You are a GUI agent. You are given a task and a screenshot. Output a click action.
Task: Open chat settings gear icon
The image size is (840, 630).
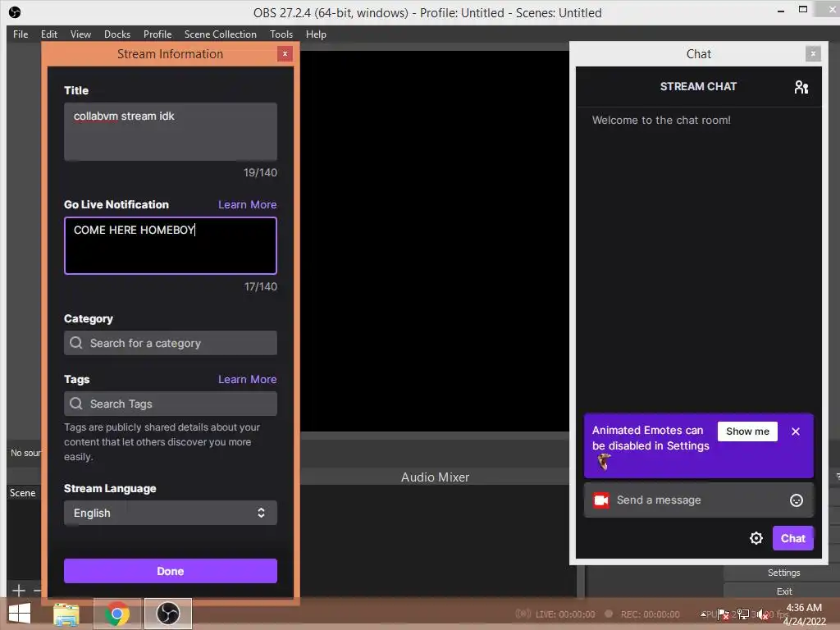pyautogui.click(x=756, y=538)
